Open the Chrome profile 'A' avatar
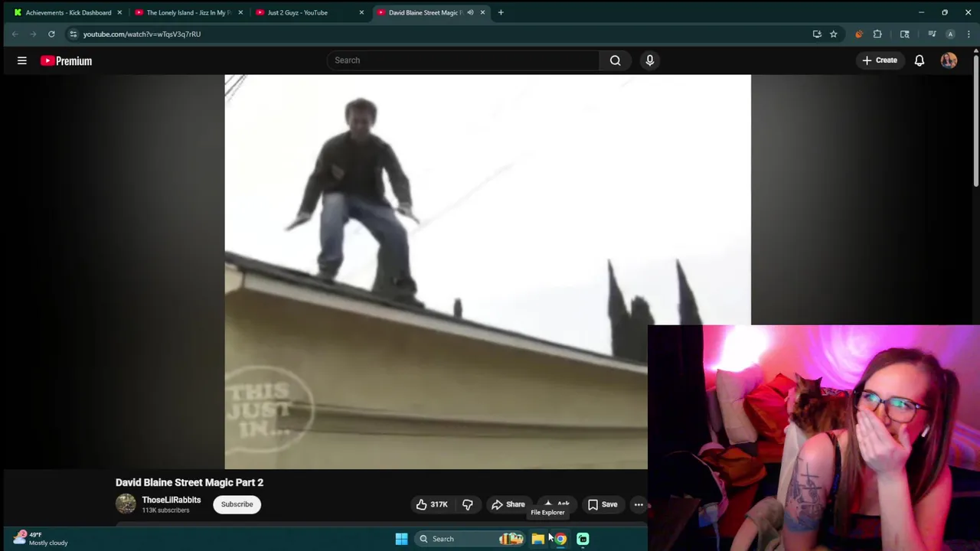Image resolution: width=980 pixels, height=551 pixels. 950,34
